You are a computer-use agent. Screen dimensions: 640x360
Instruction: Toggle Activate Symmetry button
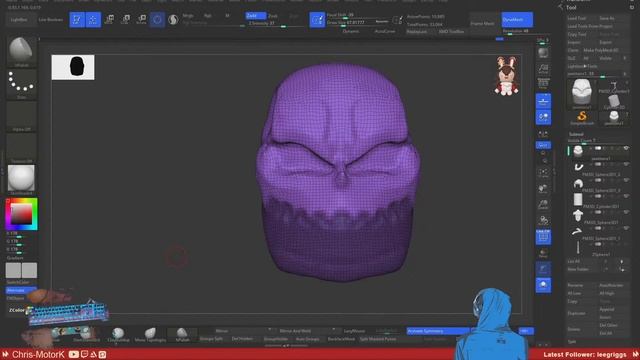[438, 331]
